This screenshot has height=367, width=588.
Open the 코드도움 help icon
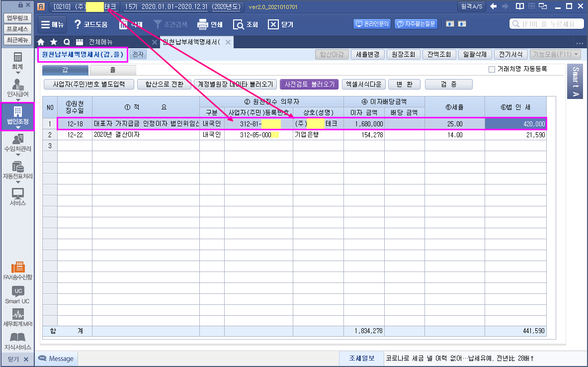[78, 24]
